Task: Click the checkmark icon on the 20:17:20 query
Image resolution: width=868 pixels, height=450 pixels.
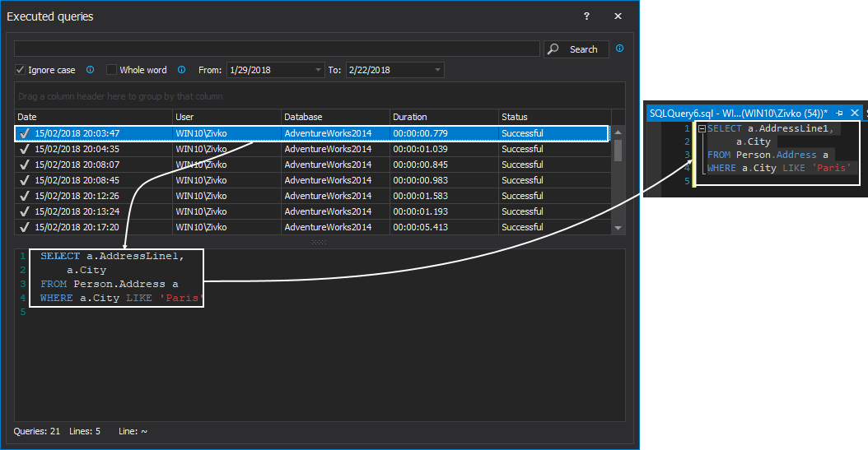Action: [24, 227]
